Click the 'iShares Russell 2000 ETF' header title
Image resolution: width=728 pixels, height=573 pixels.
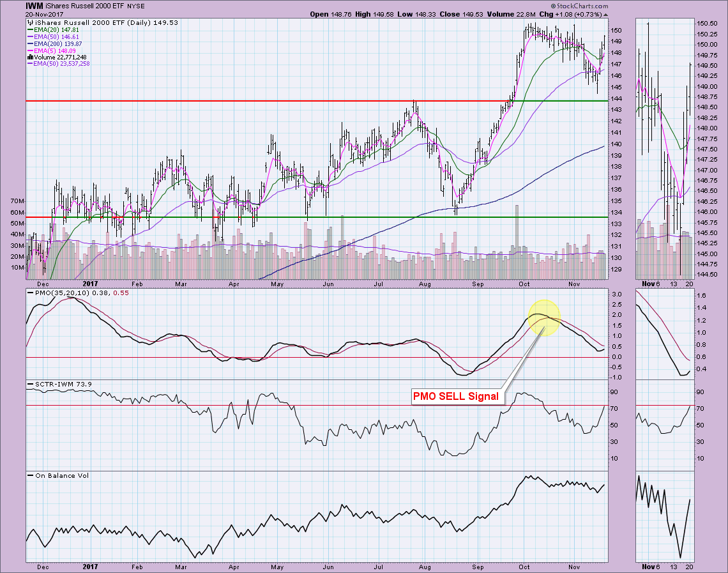click(86, 6)
